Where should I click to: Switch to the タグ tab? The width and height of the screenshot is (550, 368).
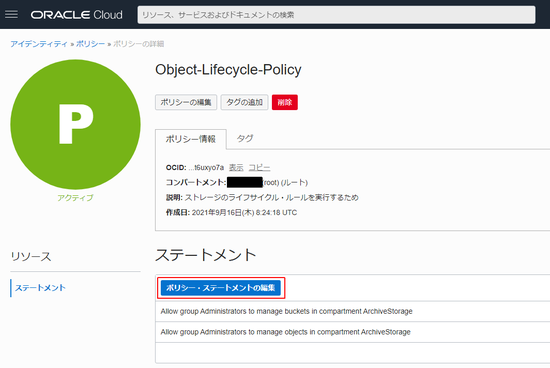(x=245, y=139)
